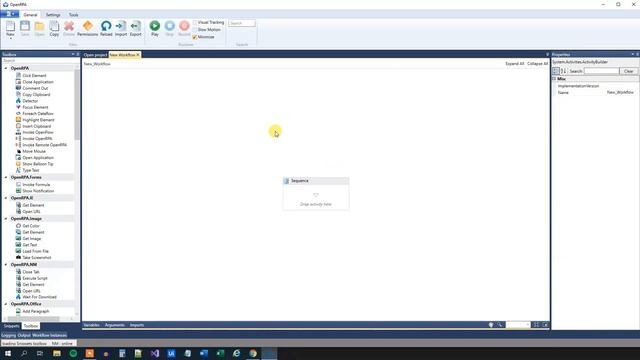Click the Reload icon
640x360 pixels.
click(x=106, y=28)
